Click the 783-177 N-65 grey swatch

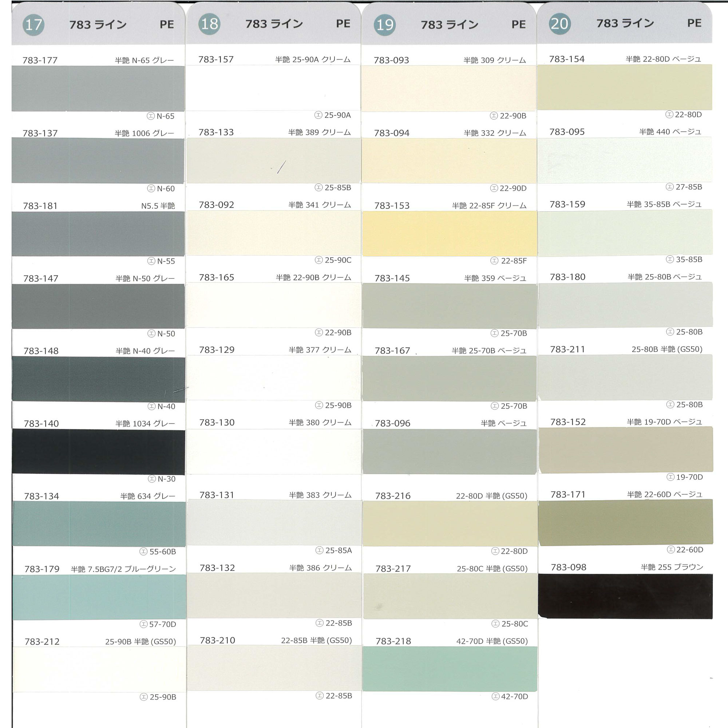(x=98, y=88)
